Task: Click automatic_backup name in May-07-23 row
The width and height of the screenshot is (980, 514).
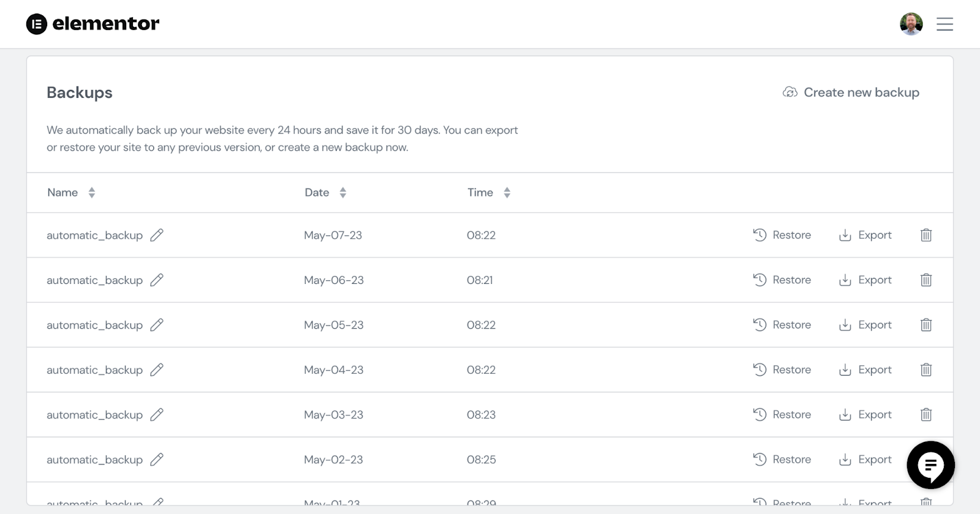Action: point(94,235)
